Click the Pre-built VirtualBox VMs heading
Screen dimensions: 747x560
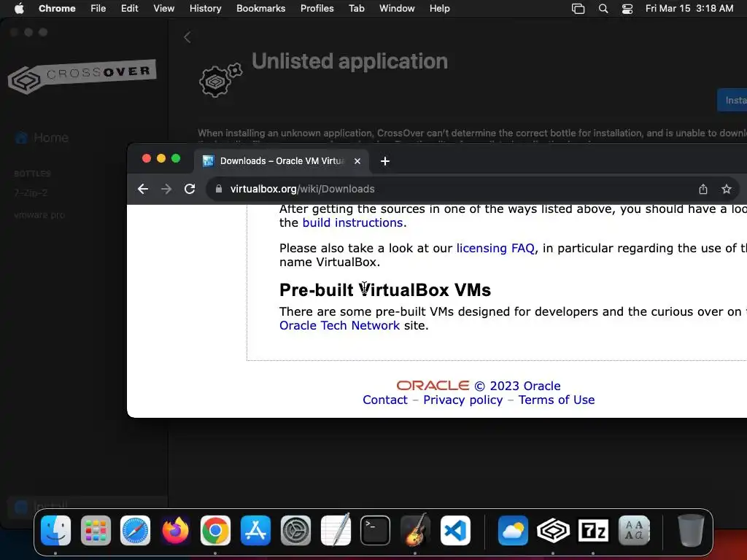pos(385,289)
